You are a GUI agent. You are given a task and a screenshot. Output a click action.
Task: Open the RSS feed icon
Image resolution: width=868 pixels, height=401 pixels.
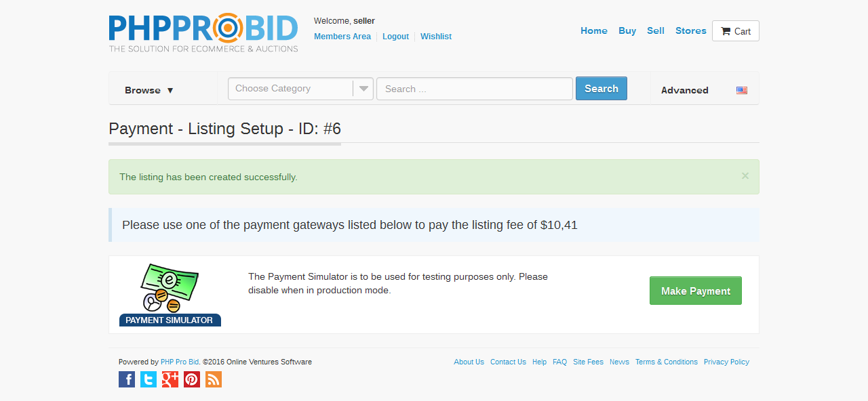[x=214, y=379]
